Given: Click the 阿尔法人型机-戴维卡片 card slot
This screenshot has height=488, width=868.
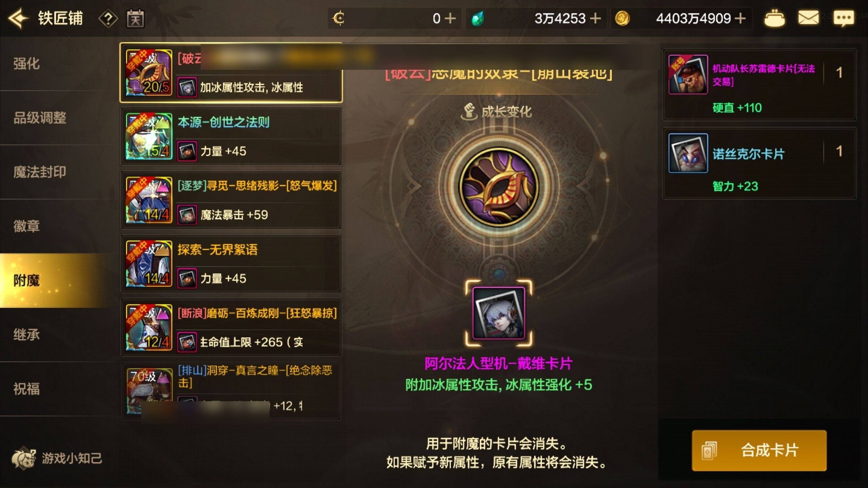Looking at the screenshot, I should 499,313.
